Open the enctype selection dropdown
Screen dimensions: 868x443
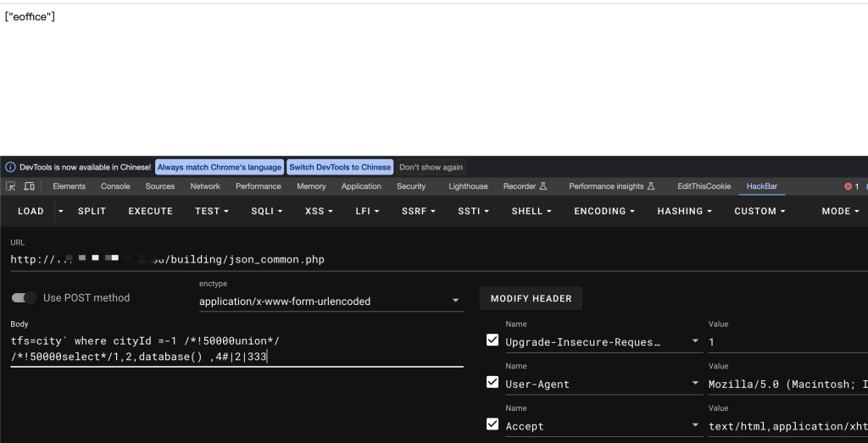pyautogui.click(x=331, y=302)
